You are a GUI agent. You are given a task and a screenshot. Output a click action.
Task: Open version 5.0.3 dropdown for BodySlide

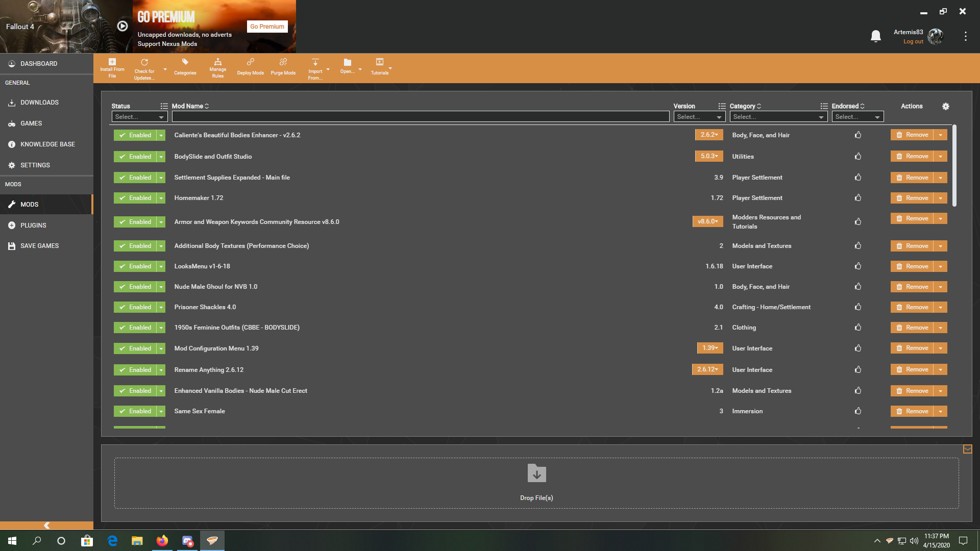pyautogui.click(x=709, y=156)
